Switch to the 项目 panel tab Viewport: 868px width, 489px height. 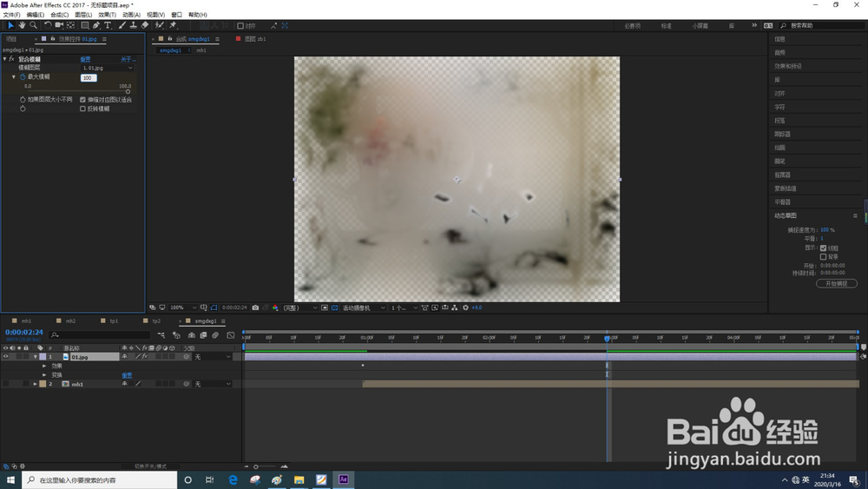[x=11, y=39]
